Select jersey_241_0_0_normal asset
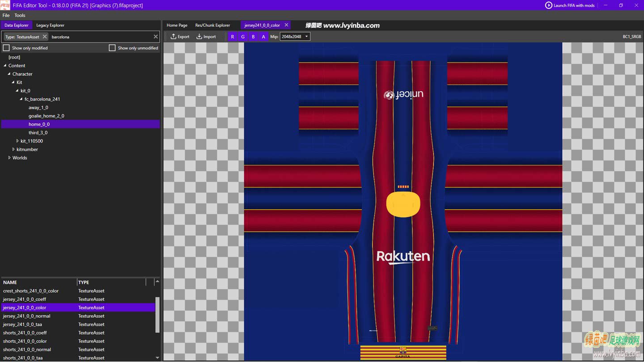 coord(78,316)
